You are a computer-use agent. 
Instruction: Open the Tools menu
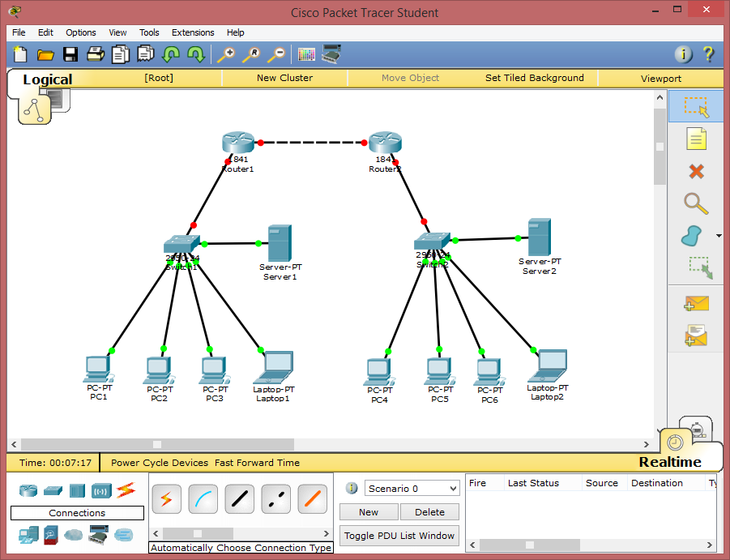[149, 32]
